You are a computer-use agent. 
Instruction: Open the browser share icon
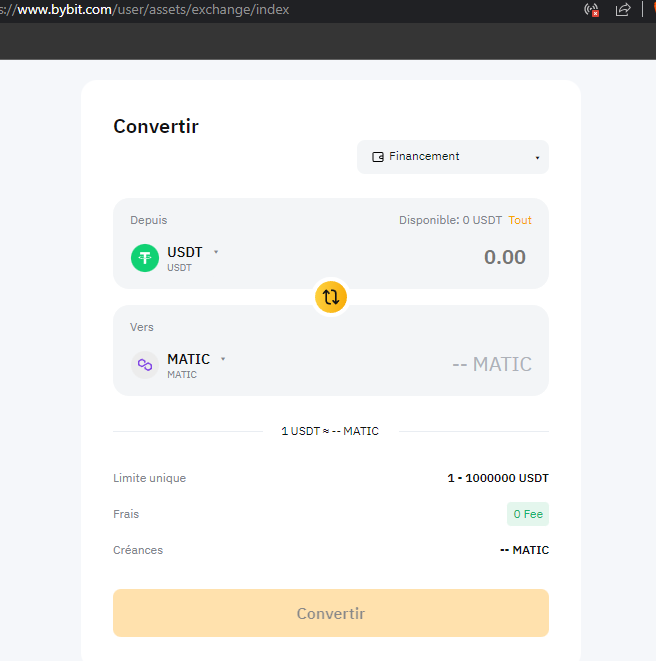pyautogui.click(x=623, y=10)
